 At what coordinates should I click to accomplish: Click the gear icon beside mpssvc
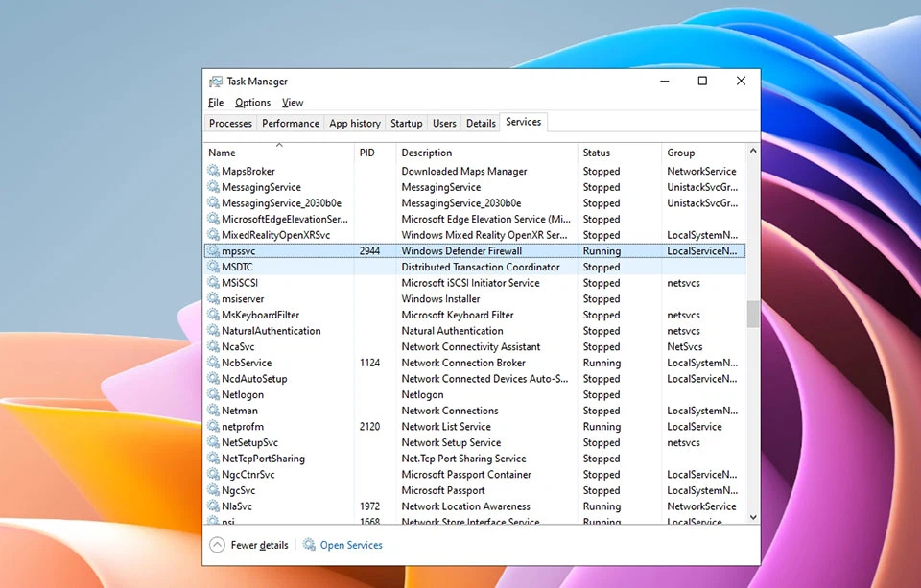coord(213,250)
